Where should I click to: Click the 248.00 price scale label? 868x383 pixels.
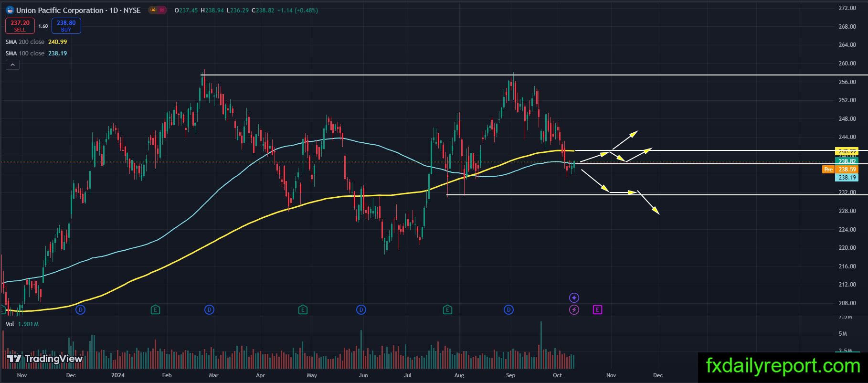coord(847,119)
